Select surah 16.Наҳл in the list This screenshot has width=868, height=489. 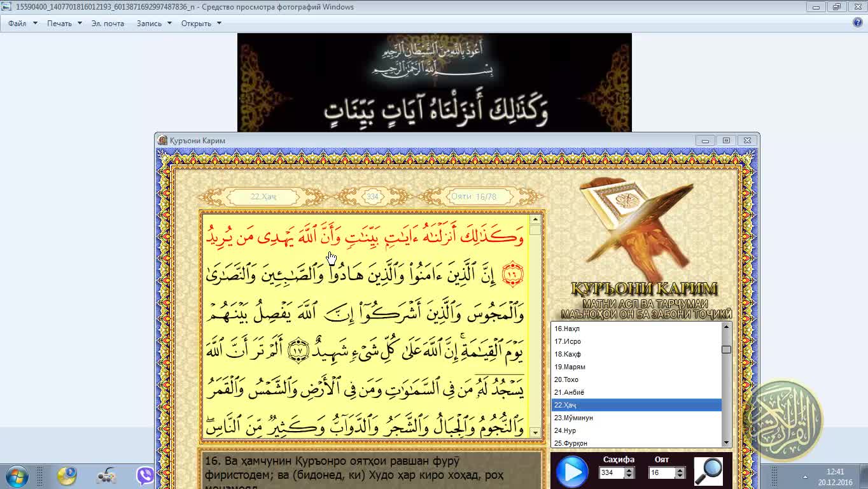[x=636, y=329]
